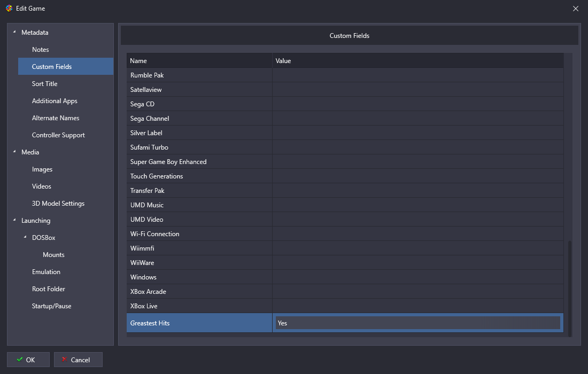Confirm changes with OK button

(x=28, y=360)
